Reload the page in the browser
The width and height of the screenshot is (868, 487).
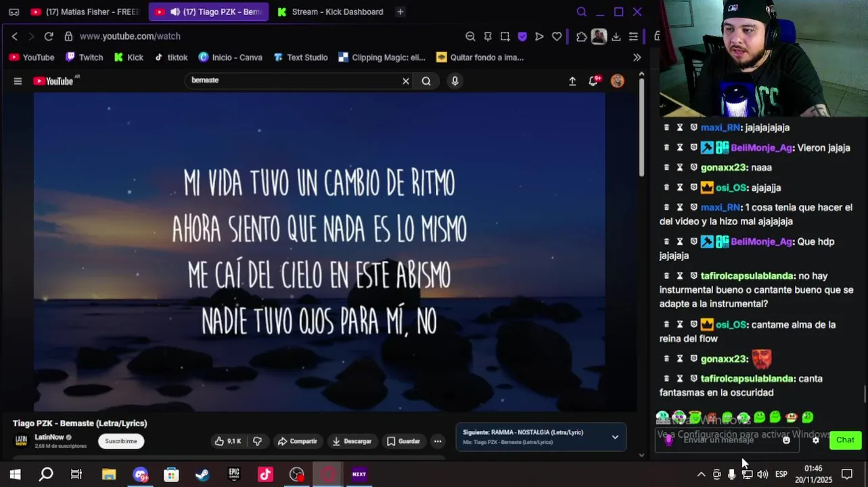tap(49, 37)
